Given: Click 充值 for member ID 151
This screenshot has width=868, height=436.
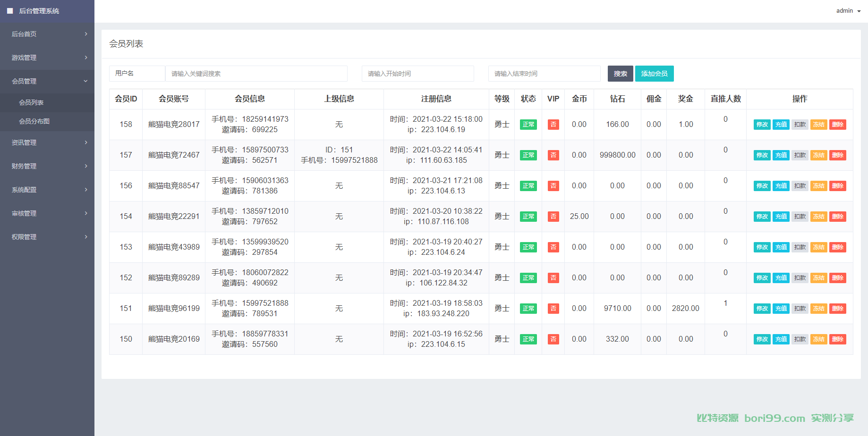Looking at the screenshot, I should (781, 309).
